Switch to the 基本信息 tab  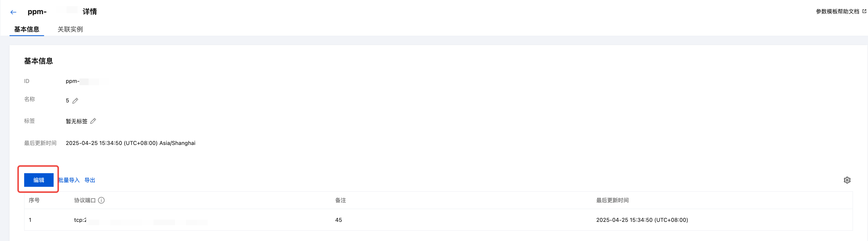coord(27,29)
